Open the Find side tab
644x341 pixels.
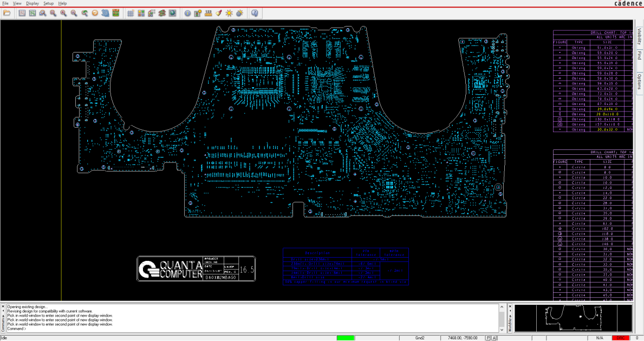click(x=640, y=55)
